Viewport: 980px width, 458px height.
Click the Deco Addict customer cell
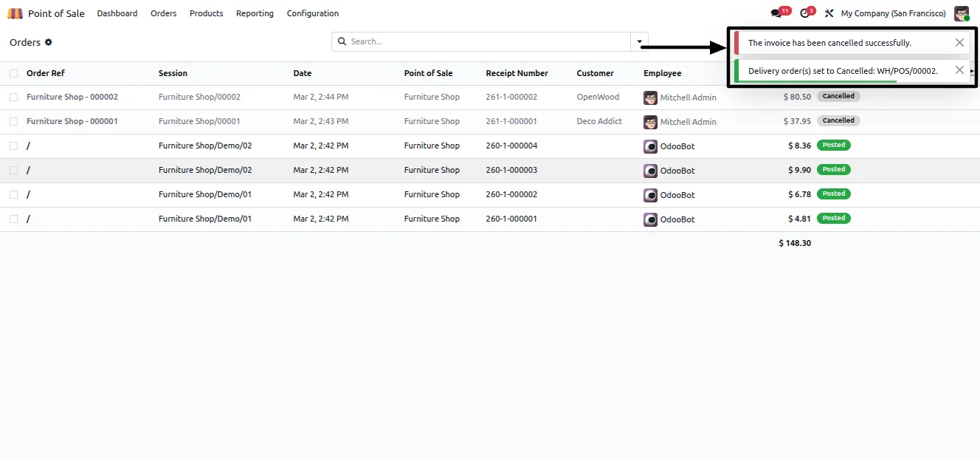[599, 121]
